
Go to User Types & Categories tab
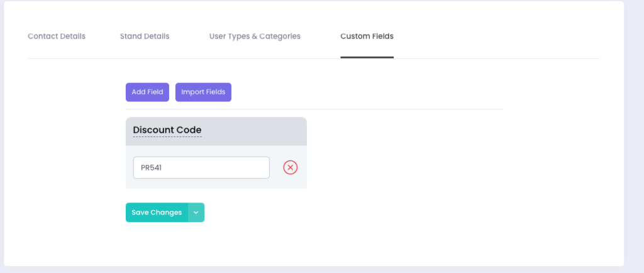(255, 36)
